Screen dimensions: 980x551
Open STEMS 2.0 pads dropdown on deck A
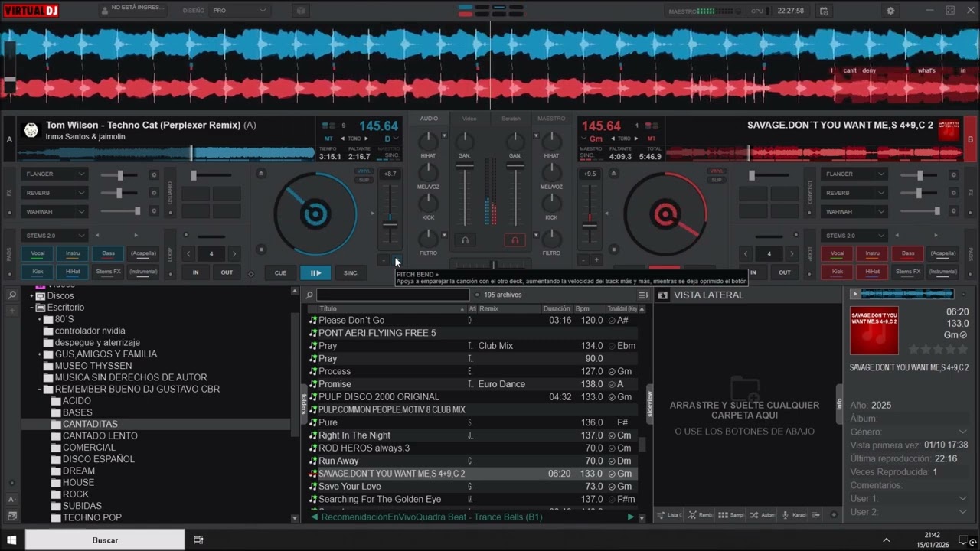(x=54, y=235)
